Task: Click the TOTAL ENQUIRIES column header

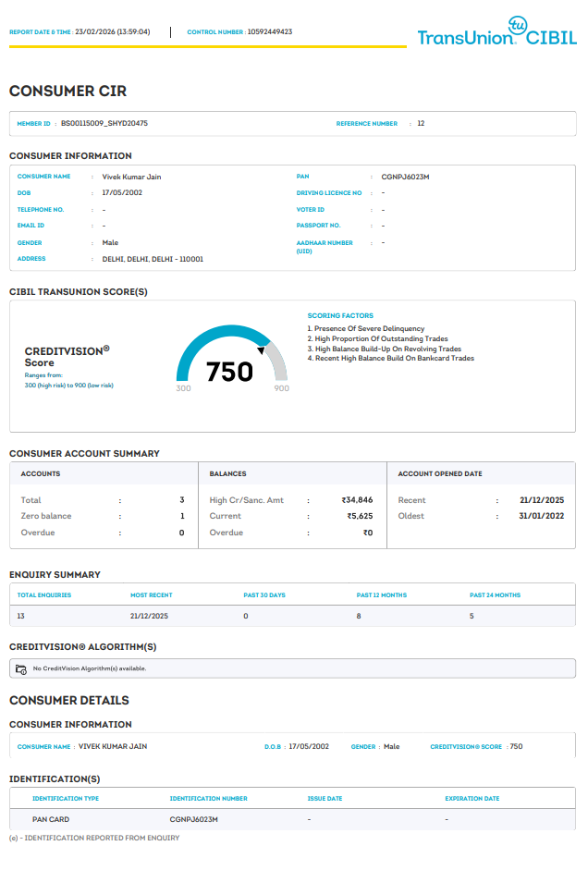Action: [44, 595]
